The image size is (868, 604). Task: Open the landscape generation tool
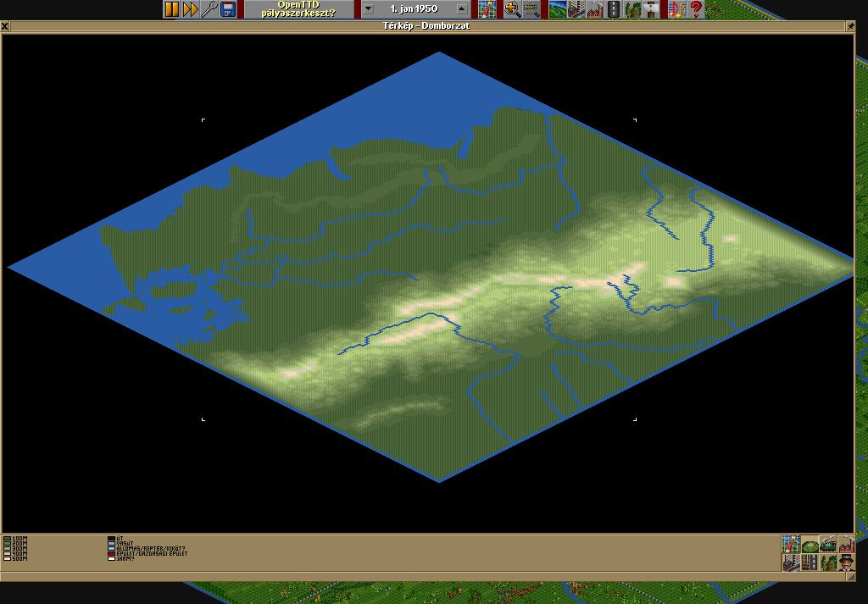pyautogui.click(x=558, y=8)
